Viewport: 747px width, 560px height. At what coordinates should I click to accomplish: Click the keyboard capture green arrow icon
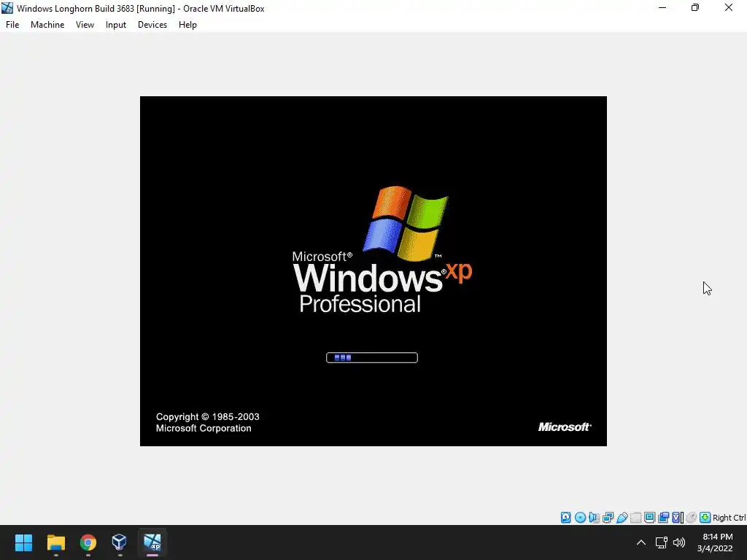(705, 518)
